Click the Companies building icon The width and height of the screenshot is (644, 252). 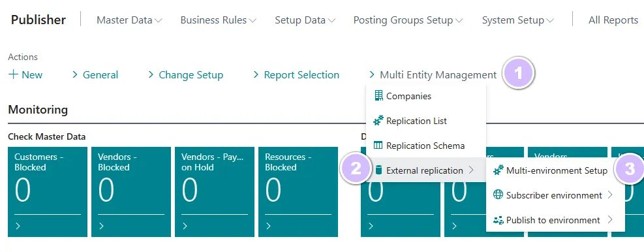[378, 96]
